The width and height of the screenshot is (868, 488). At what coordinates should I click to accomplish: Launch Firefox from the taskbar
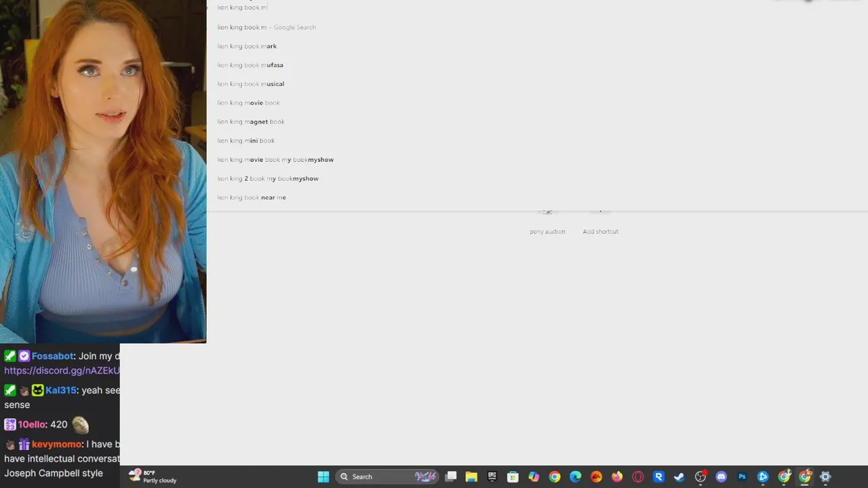point(617,476)
